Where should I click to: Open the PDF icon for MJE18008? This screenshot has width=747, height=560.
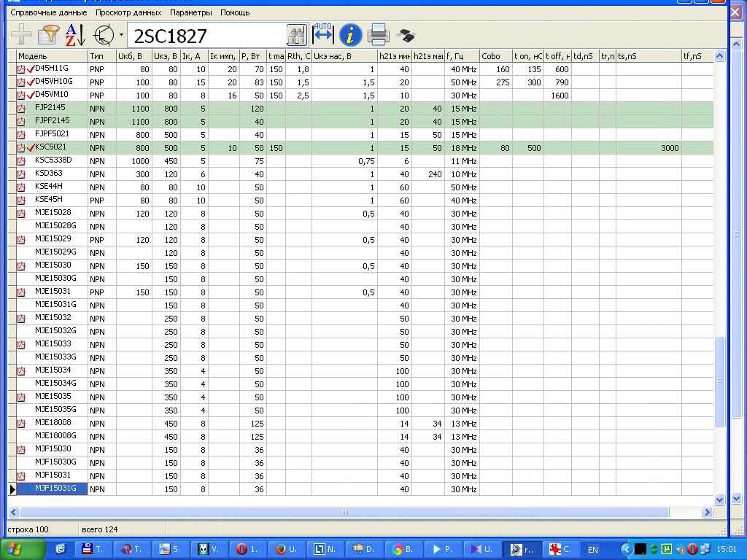pos(21,424)
